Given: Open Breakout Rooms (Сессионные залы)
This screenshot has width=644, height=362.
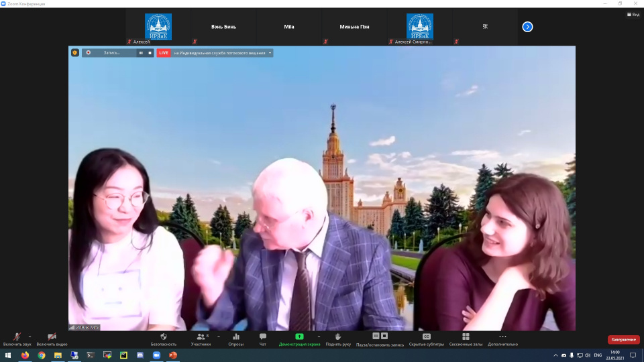Looking at the screenshot, I should (466, 337).
